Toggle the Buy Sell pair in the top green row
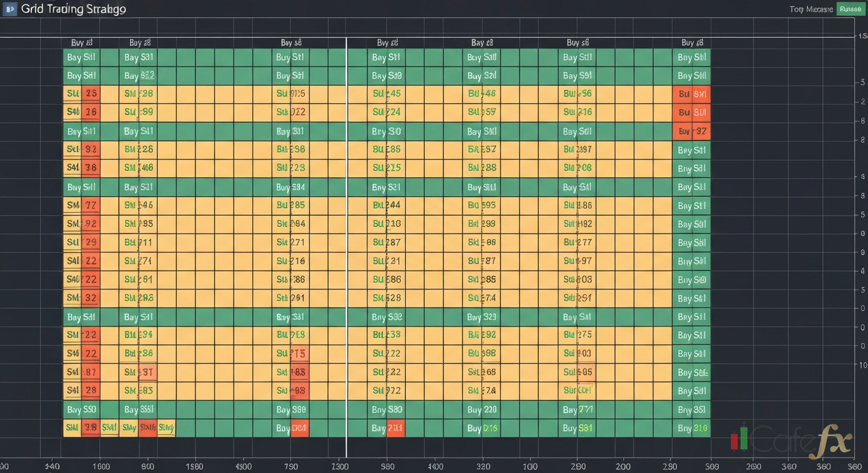 (x=81, y=57)
